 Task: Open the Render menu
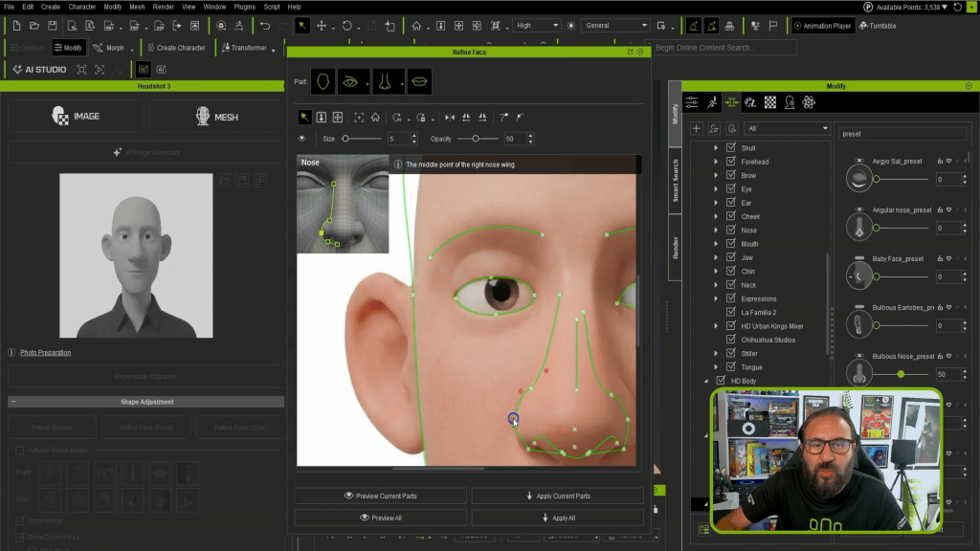(x=163, y=7)
